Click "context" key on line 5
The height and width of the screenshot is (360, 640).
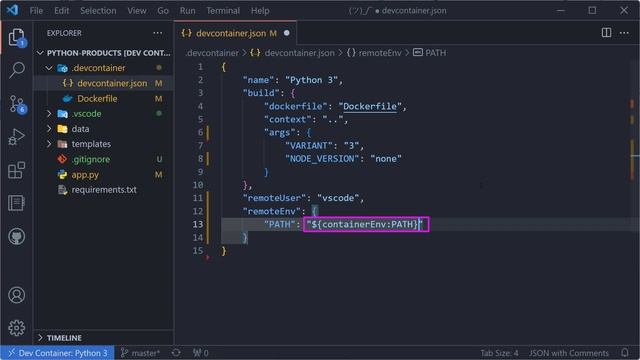287,120
